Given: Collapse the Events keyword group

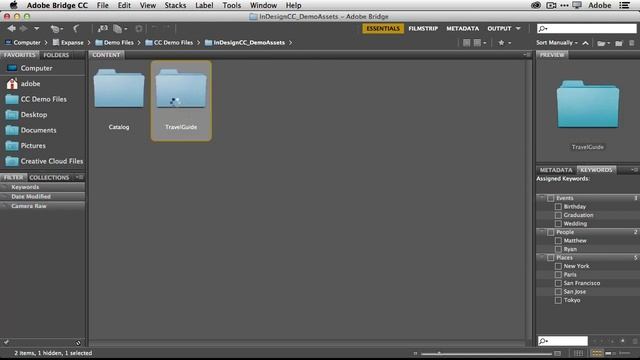Looking at the screenshot, I should click(542, 198).
